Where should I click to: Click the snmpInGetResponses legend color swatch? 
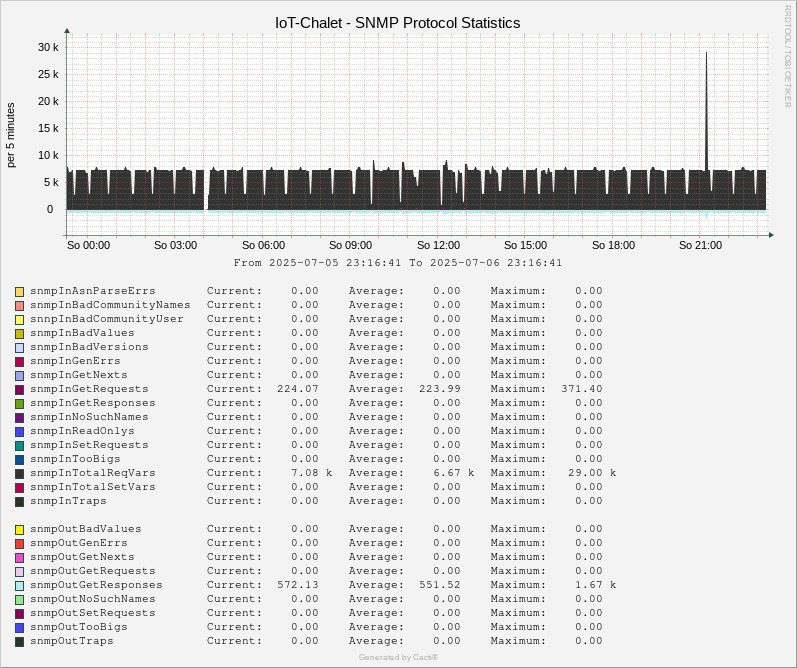point(19,404)
